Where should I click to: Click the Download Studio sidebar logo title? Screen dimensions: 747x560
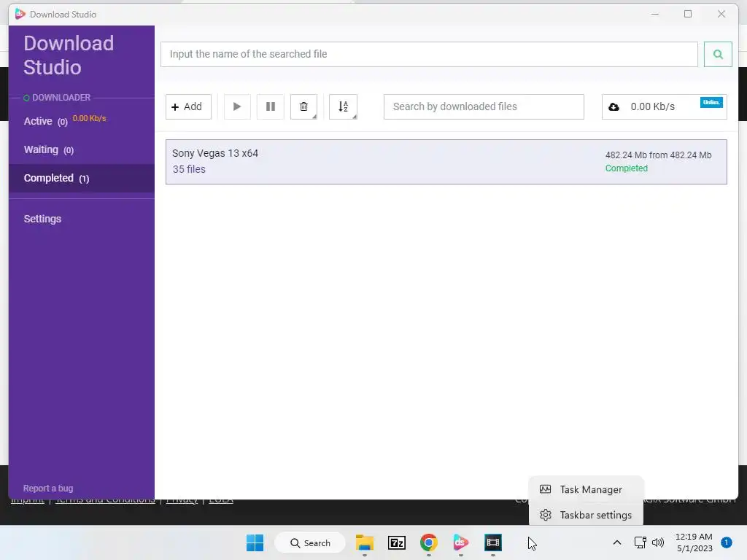[69, 55]
